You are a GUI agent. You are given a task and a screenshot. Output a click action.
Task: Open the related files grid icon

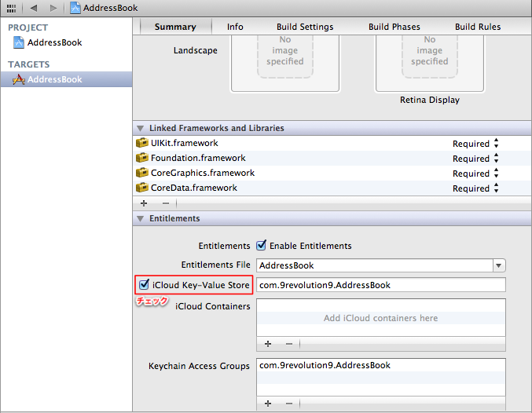[x=11, y=8]
